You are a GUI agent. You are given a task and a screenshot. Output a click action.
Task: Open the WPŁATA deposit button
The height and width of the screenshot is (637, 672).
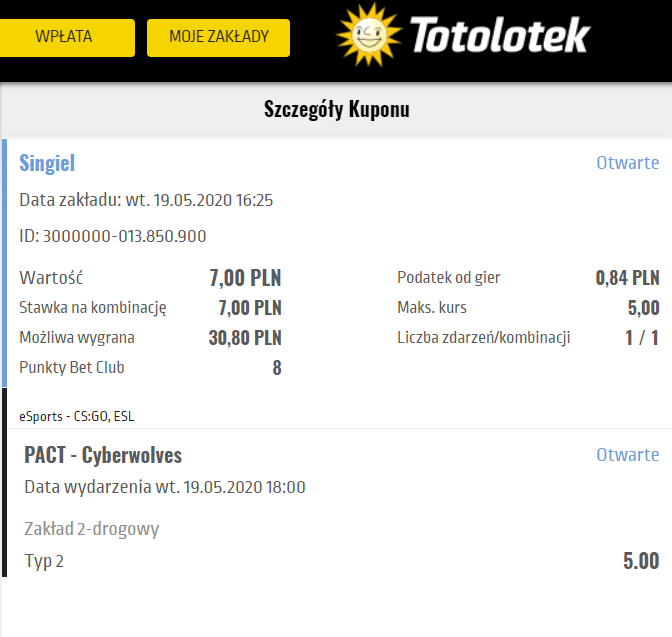coord(64,37)
